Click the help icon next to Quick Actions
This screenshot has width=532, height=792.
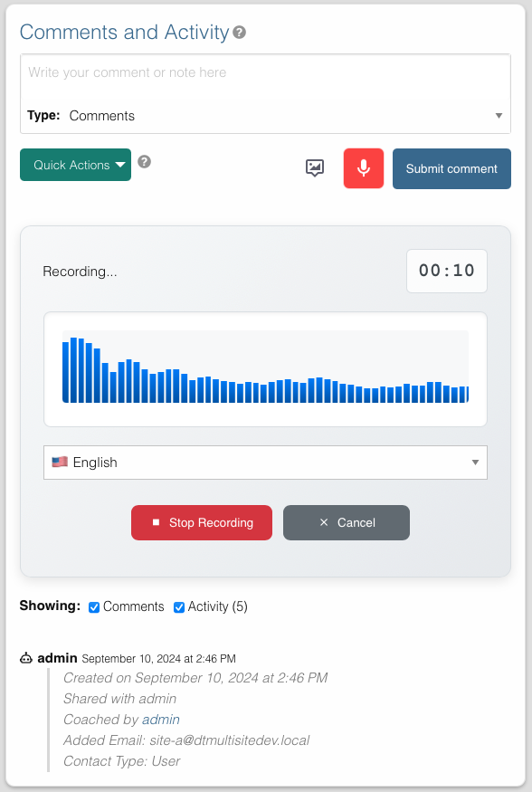144,162
